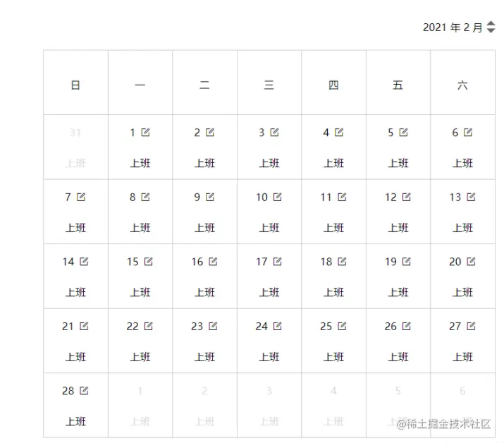The height and width of the screenshot is (443, 504).
Task: Click the 三 weekday column header
Action: pos(269,85)
